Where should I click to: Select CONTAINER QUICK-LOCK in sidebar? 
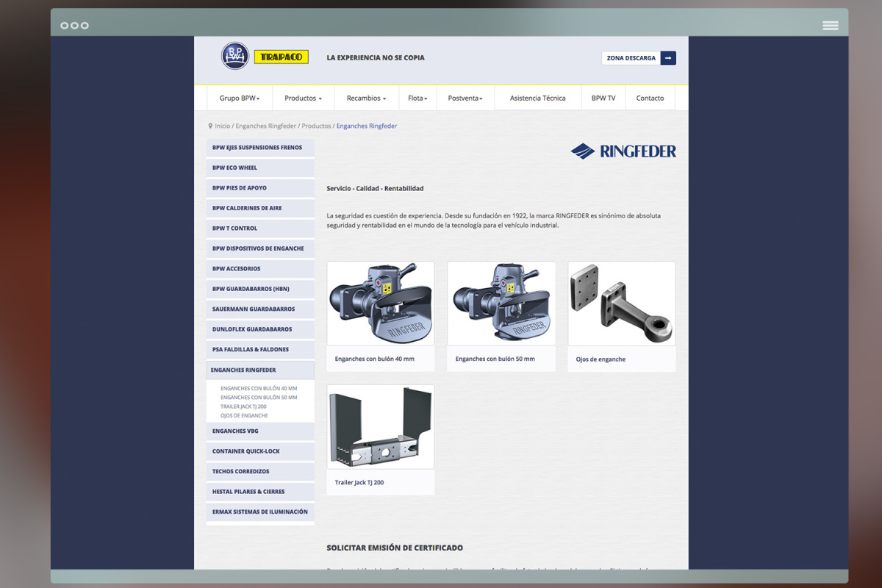pos(260,451)
